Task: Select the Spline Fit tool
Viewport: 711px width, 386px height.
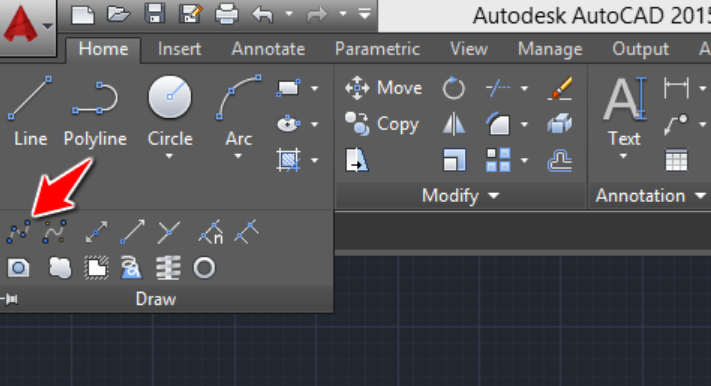Action: pyautogui.click(x=19, y=232)
